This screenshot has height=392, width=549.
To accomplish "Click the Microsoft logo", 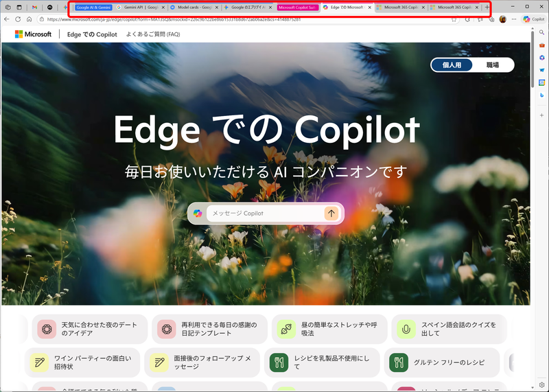I will tap(33, 34).
